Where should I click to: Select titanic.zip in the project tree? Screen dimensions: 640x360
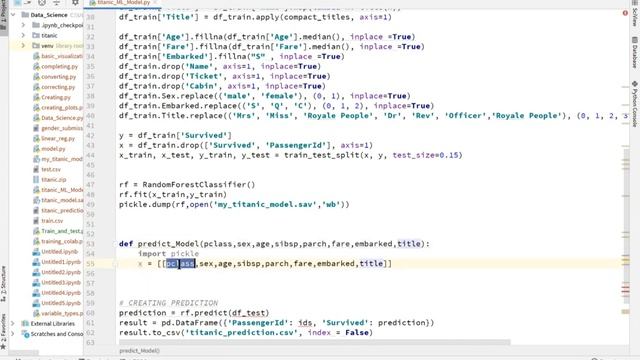[x=49, y=179]
